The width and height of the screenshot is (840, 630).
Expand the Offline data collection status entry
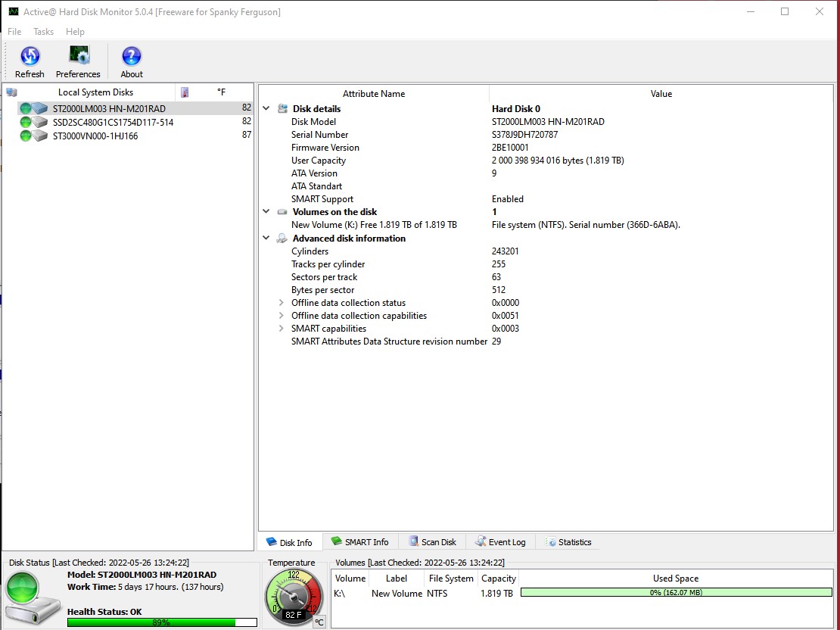(x=284, y=303)
